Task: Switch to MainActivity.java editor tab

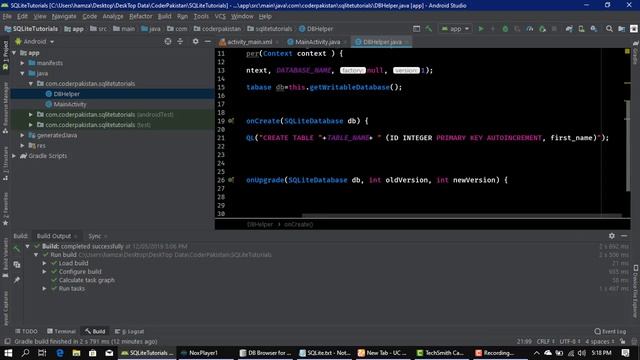Action: (317, 42)
